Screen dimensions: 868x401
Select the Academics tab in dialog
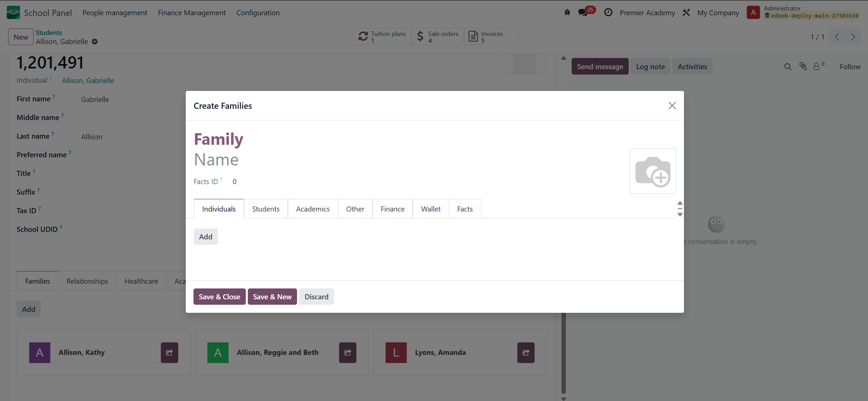[x=313, y=209]
